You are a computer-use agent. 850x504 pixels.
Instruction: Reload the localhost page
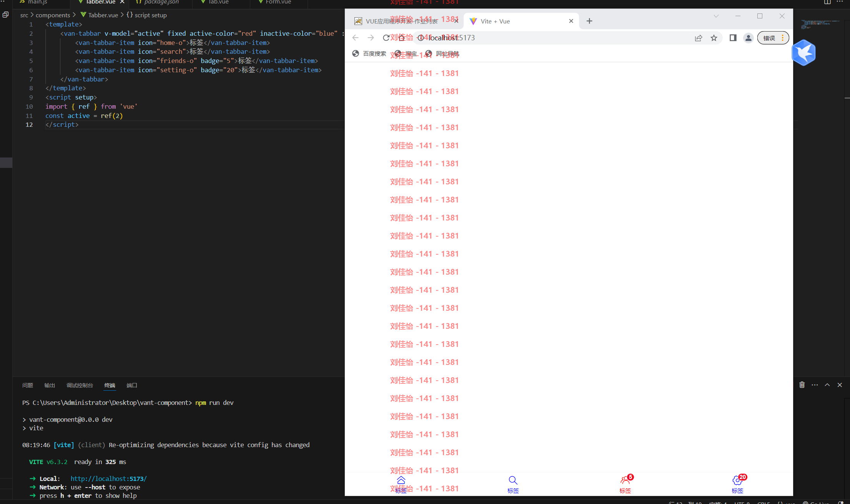click(x=386, y=38)
